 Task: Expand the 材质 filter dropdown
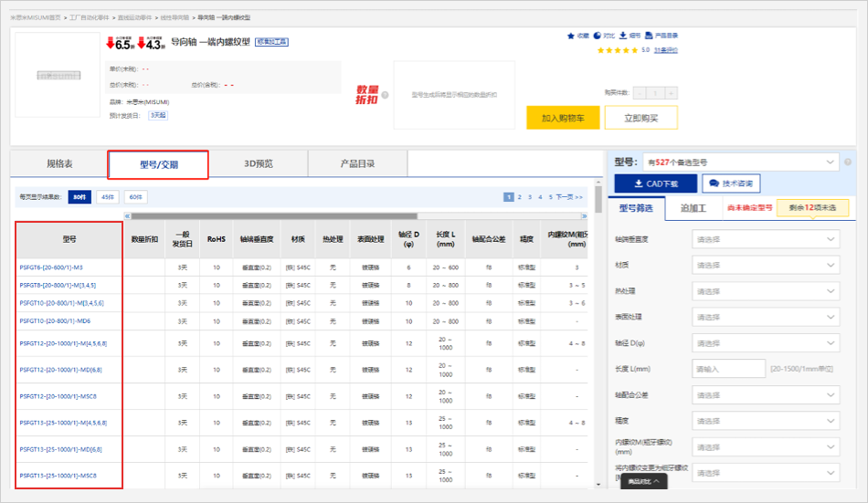(x=766, y=266)
